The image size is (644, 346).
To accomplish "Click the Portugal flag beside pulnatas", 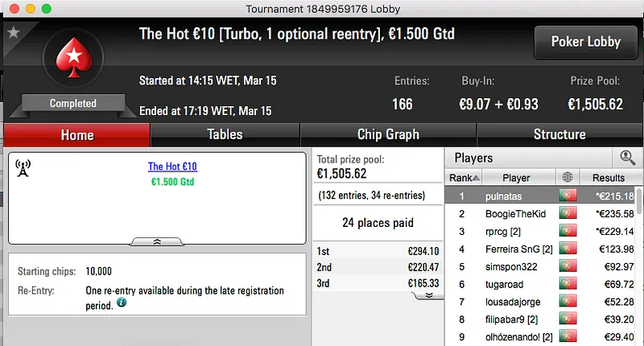I will coord(567,196).
